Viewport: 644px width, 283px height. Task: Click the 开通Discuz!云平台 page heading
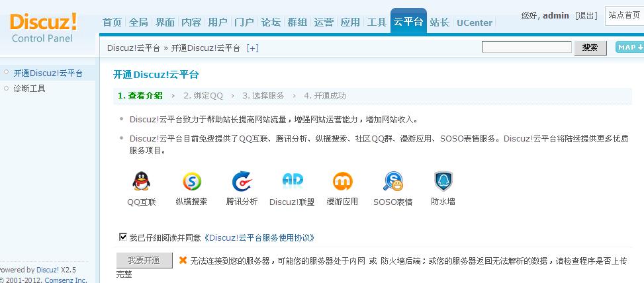156,75
